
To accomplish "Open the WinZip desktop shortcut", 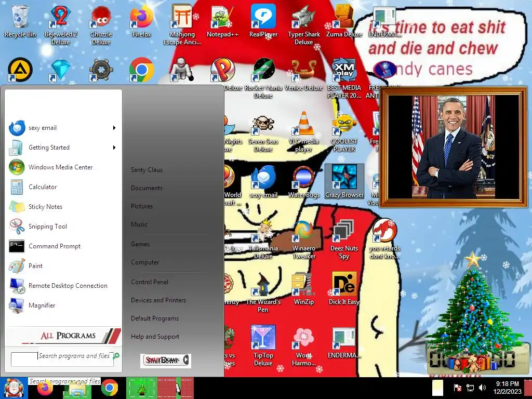I will (x=303, y=289).
